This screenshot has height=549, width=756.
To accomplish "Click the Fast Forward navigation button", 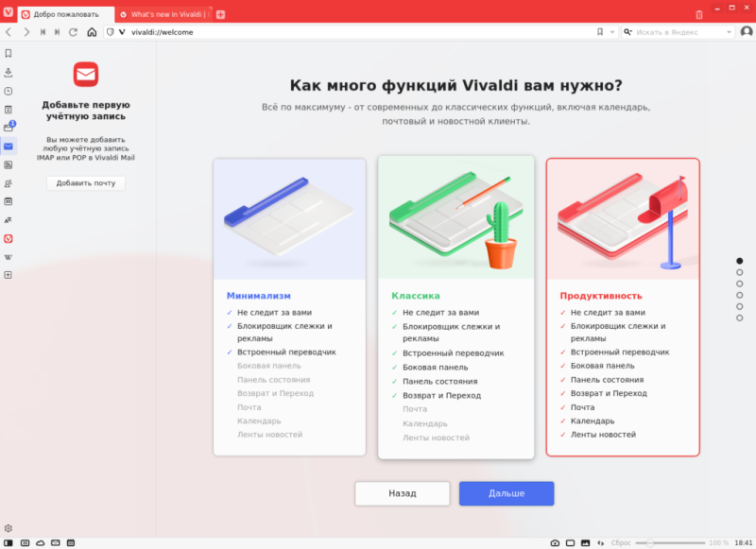I will click(x=58, y=32).
